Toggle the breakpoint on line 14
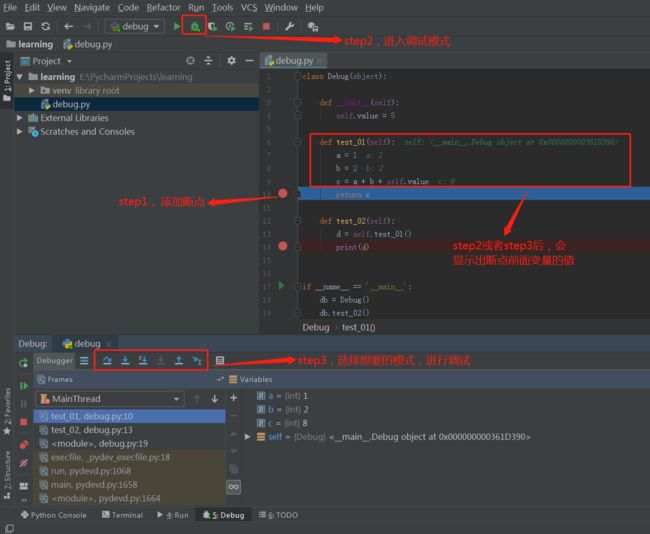The width and height of the screenshot is (650, 534). point(283,246)
